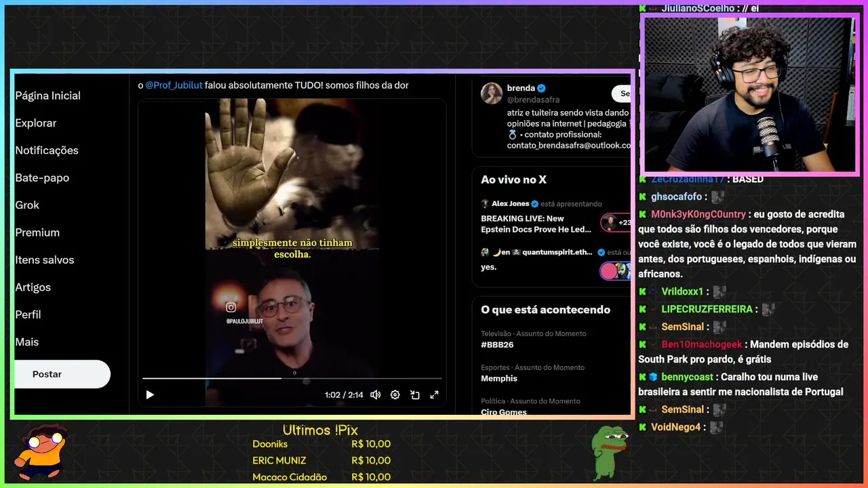This screenshot has height=488, width=868.
Task: Open the Memphis trending topic
Action: pyautogui.click(x=499, y=378)
